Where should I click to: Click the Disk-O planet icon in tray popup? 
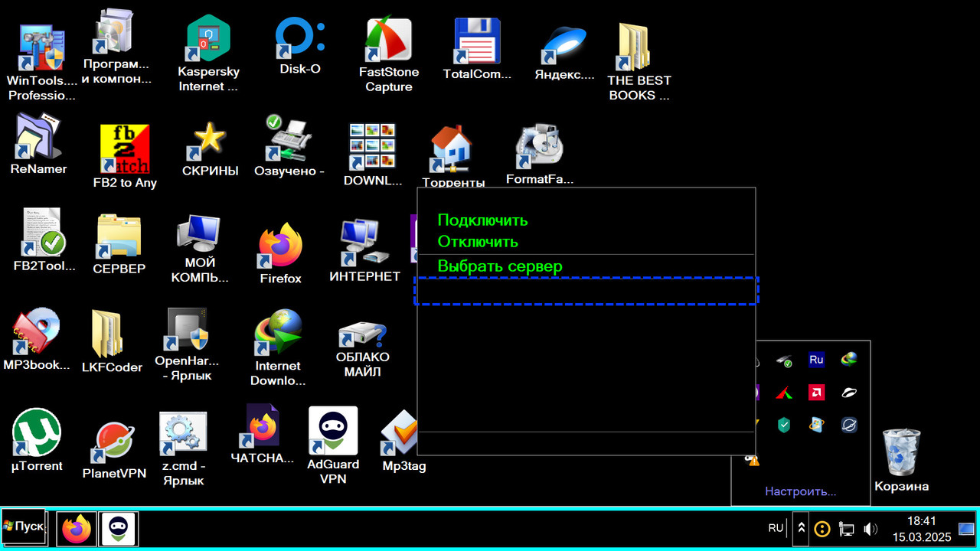point(848,425)
